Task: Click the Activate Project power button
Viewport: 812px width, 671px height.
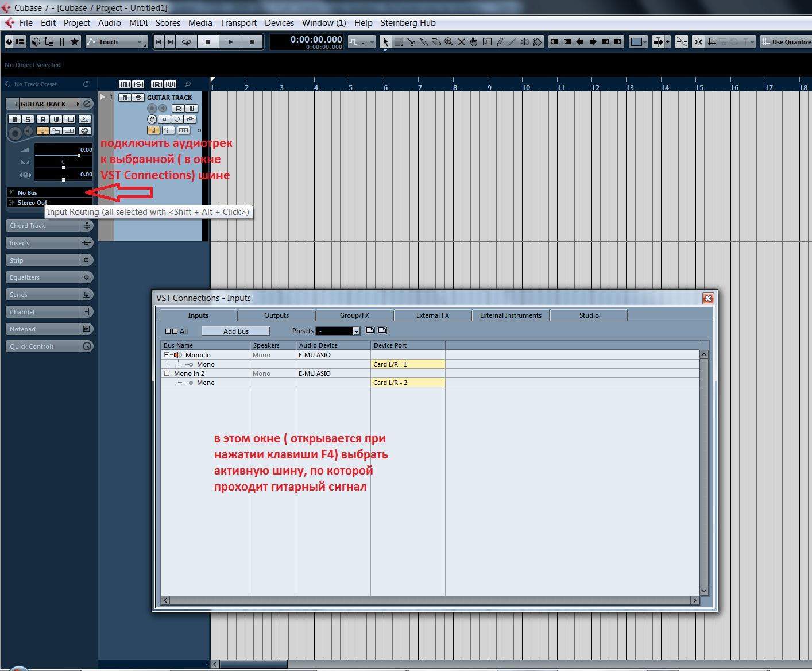Action: pos(9,42)
